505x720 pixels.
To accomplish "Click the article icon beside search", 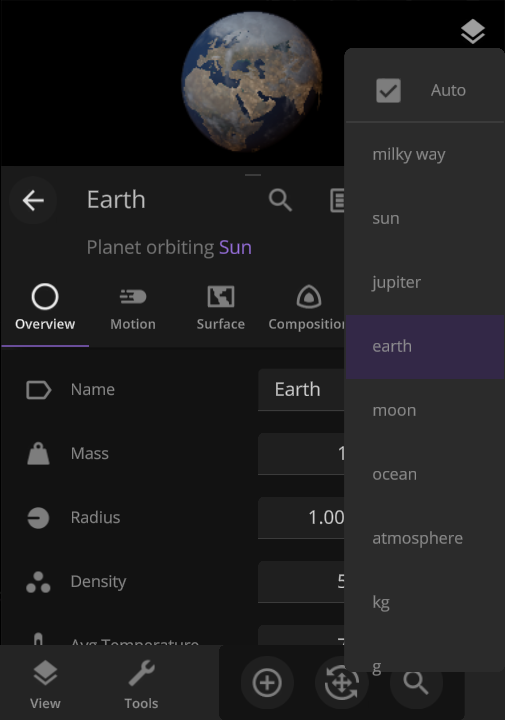I will [x=337, y=200].
